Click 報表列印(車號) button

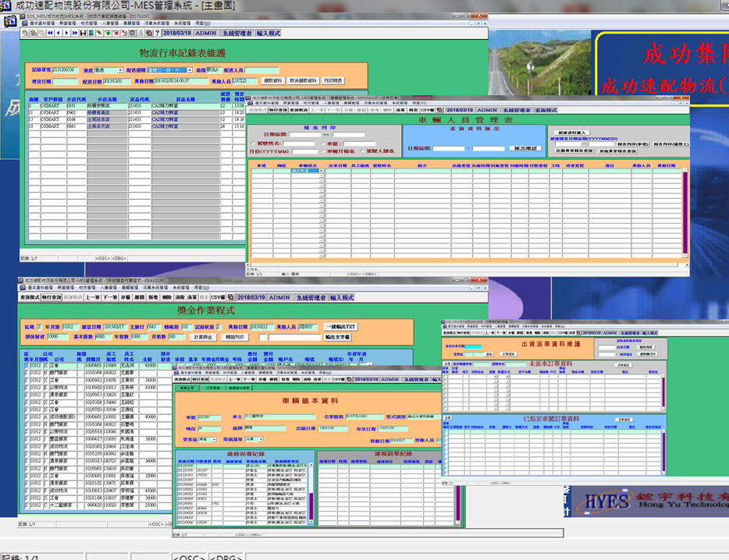click(x=632, y=144)
